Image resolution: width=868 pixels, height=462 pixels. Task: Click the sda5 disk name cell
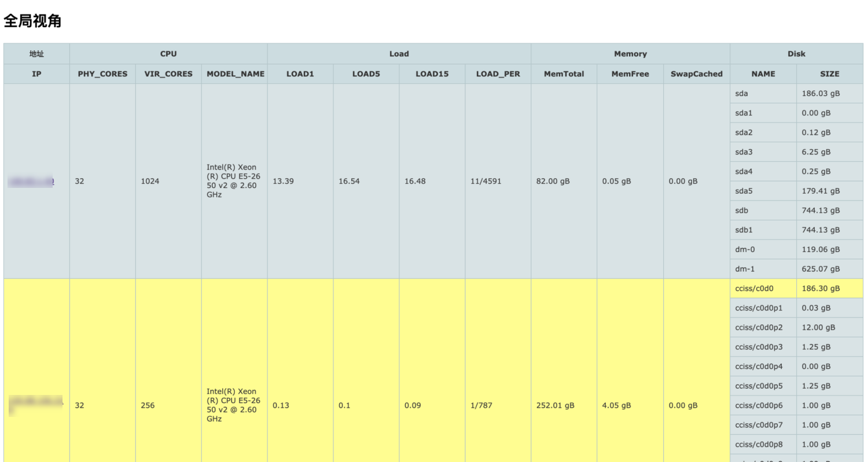point(763,191)
